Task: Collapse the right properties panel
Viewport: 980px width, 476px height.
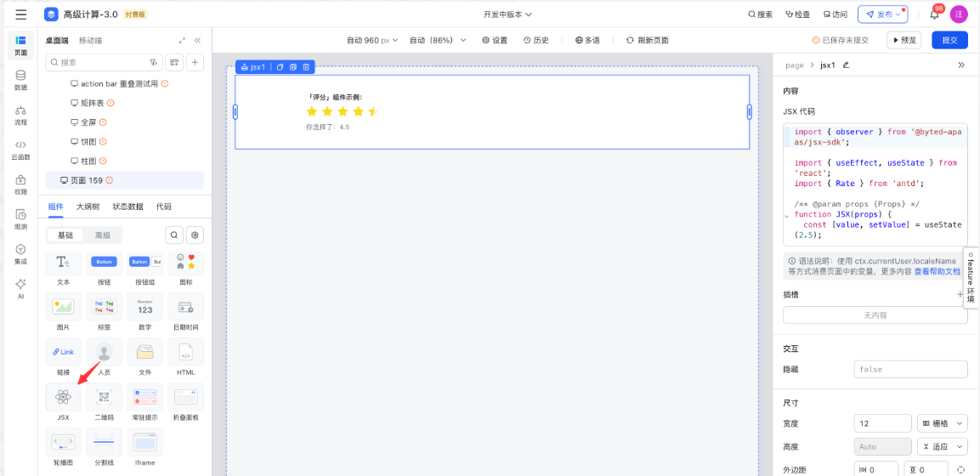Action: pyautogui.click(x=961, y=65)
